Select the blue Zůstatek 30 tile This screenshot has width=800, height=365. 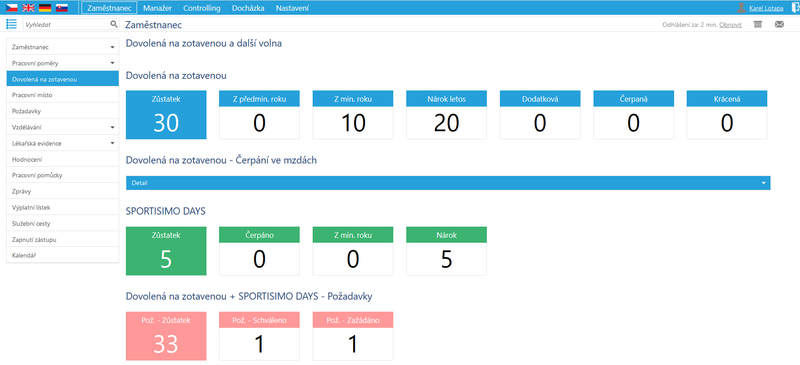point(166,115)
